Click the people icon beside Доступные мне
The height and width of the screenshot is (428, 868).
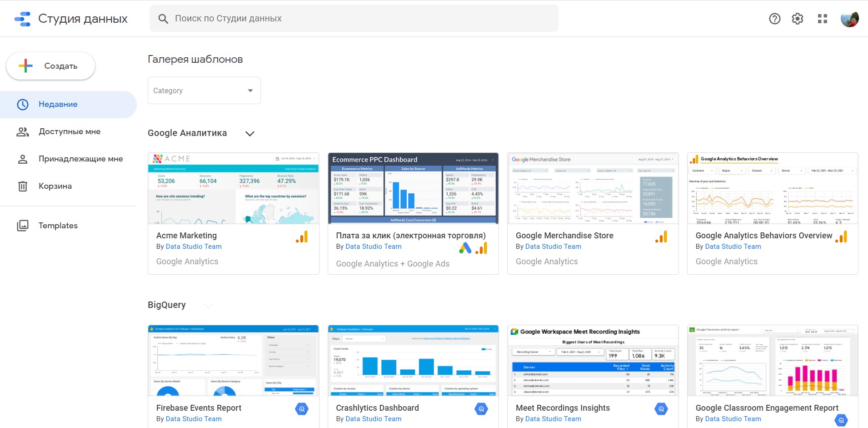pyautogui.click(x=23, y=132)
